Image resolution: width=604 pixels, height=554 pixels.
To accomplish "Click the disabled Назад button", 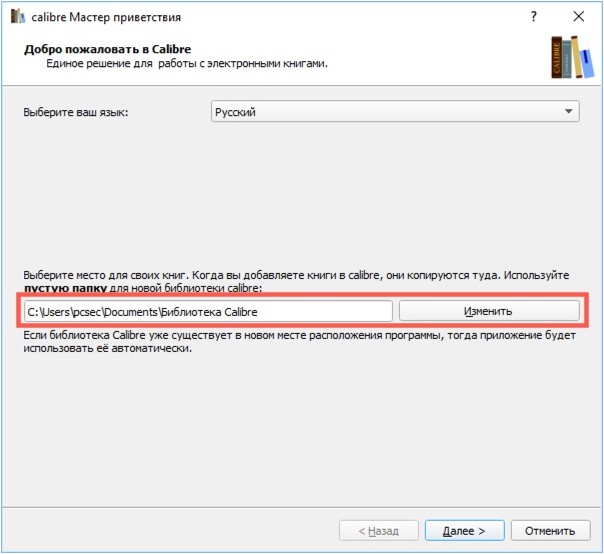I will click(x=379, y=530).
